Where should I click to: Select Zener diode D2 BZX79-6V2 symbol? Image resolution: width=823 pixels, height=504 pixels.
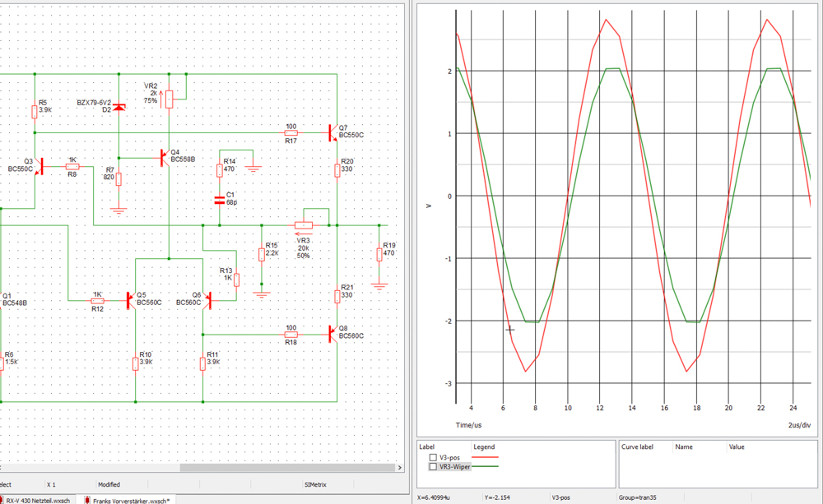tap(119, 107)
